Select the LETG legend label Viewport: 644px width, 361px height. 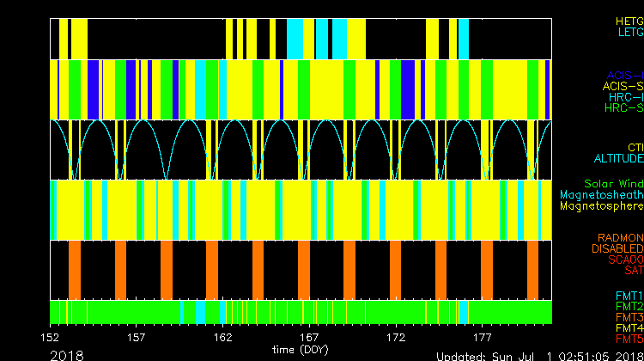pos(629,32)
